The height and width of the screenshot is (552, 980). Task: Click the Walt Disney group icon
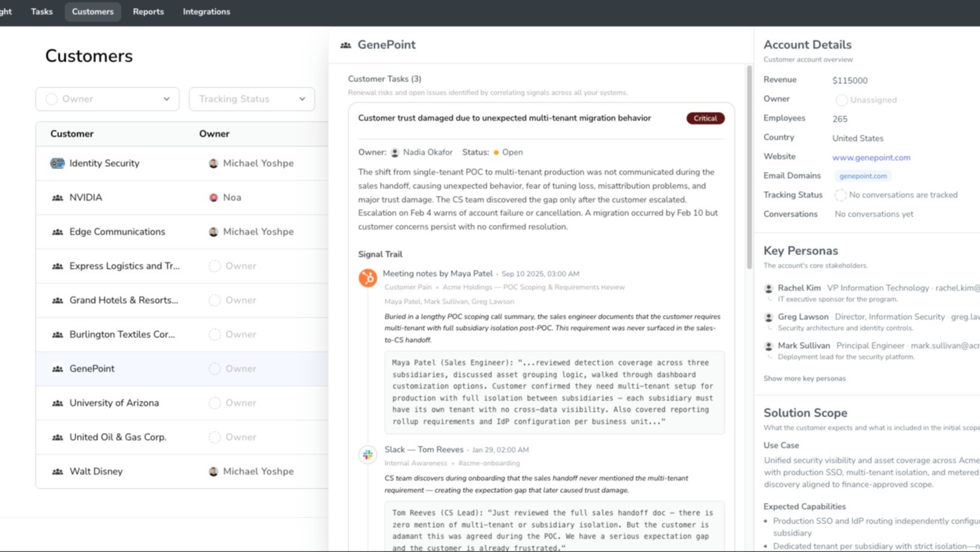(x=58, y=472)
